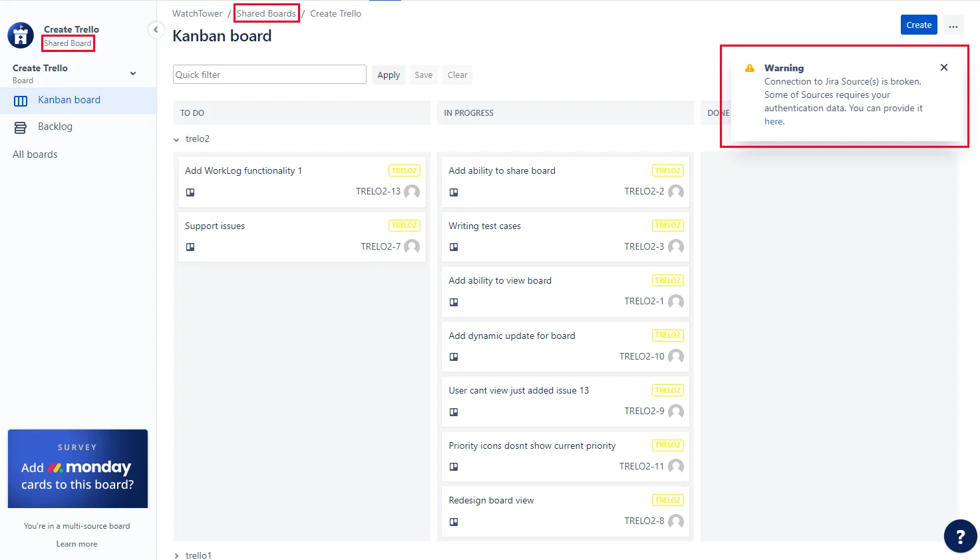The height and width of the screenshot is (560, 980).
Task: Open Shared Boards breadcrumb link
Action: tap(266, 13)
